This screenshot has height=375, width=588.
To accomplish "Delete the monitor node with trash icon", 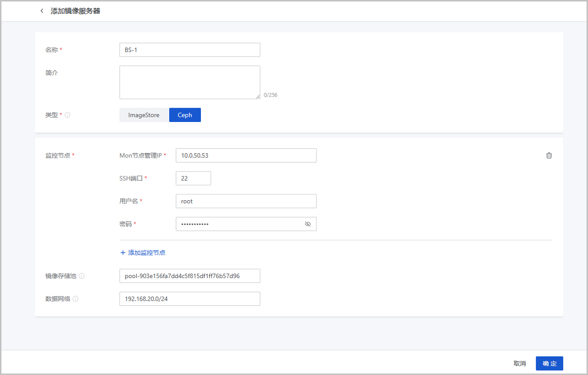I will 549,156.
